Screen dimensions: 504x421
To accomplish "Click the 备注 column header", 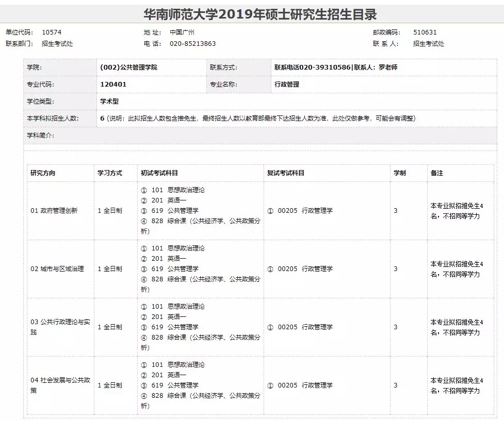I will [437, 173].
